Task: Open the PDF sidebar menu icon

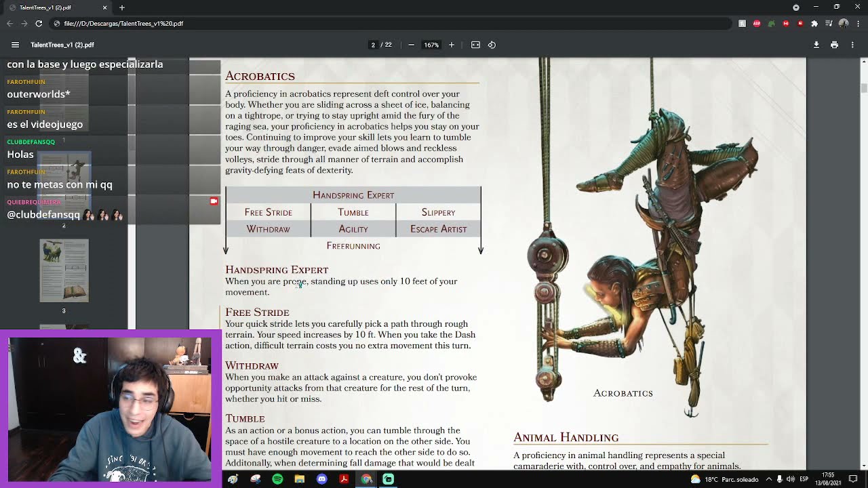Action: [x=15, y=45]
